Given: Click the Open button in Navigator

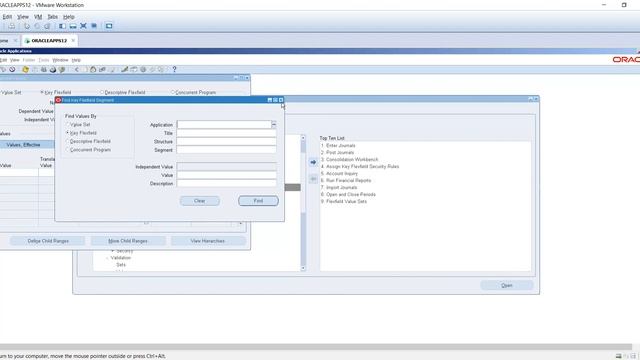Looking at the screenshot, I should [x=507, y=285].
